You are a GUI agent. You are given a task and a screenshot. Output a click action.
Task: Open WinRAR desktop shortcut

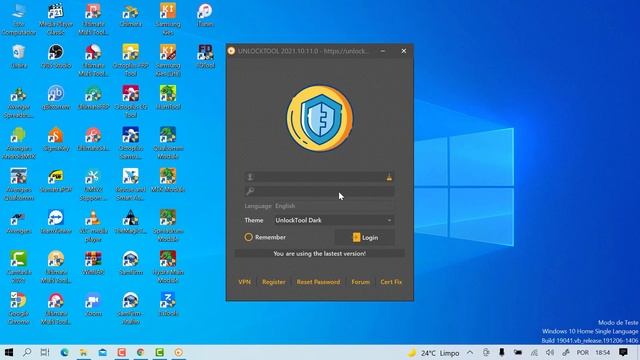(93, 263)
